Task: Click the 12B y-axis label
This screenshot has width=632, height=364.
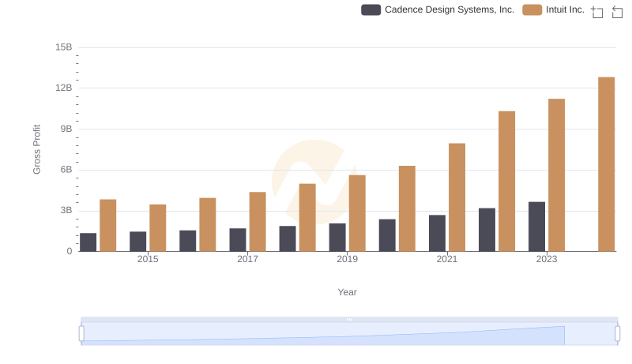Action: coord(64,88)
